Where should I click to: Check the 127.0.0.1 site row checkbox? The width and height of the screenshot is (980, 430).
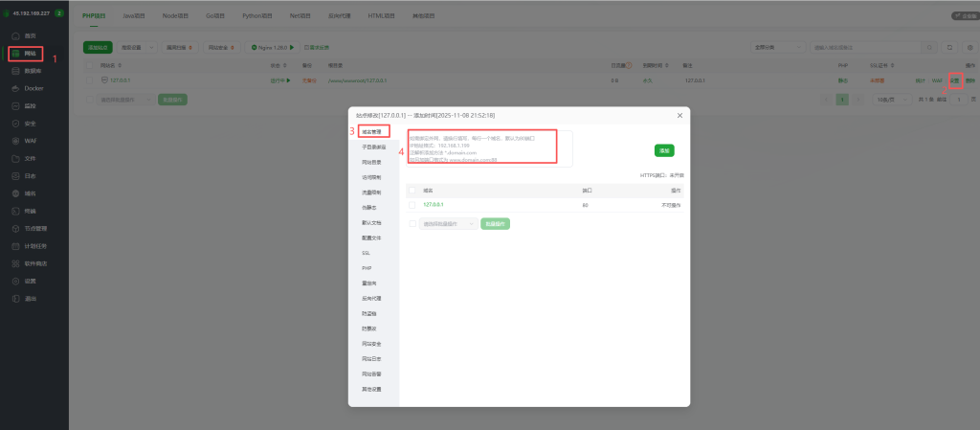point(91,80)
